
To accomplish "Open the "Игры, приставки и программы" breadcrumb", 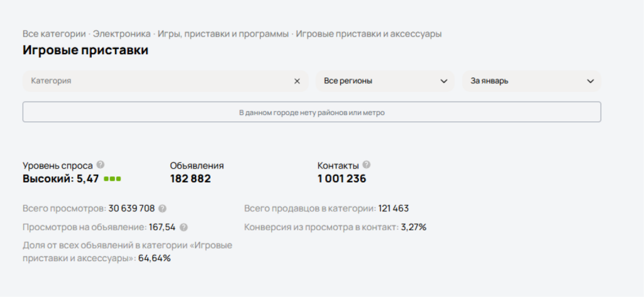I will coord(223,34).
